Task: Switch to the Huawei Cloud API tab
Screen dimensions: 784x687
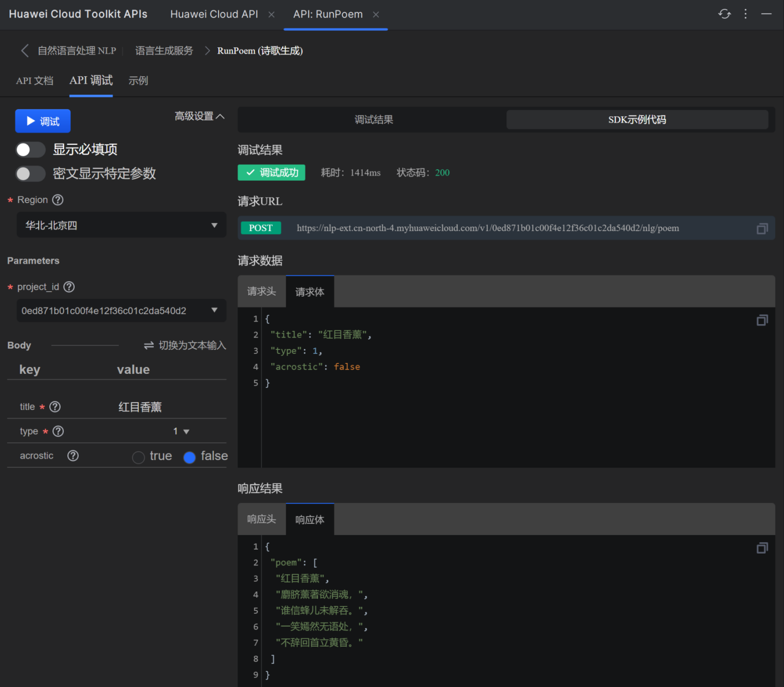Action: tap(214, 14)
